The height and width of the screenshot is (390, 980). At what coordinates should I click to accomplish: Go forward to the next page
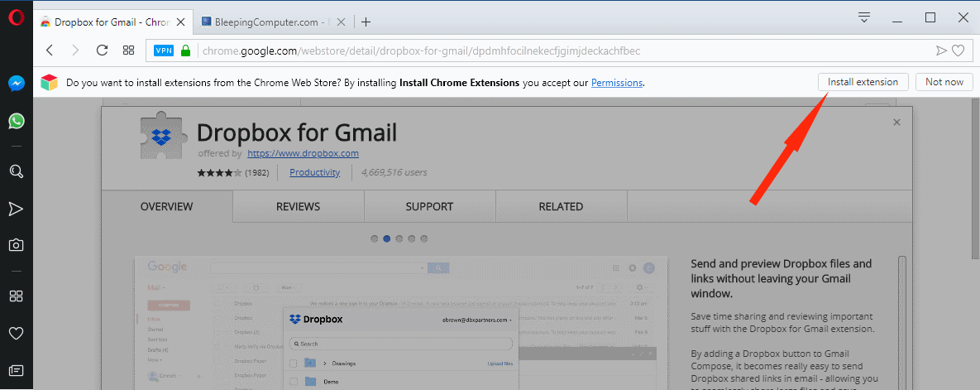(x=75, y=50)
